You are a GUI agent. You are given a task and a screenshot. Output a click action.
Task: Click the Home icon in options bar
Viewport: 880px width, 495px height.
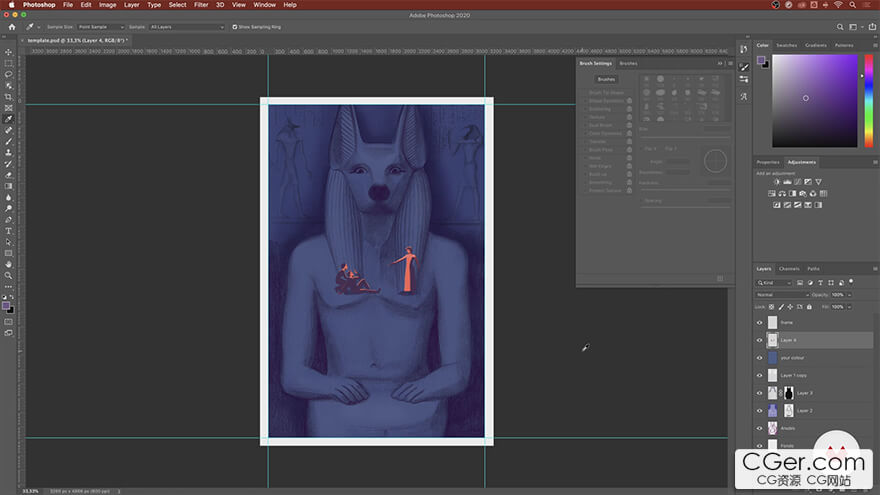12,27
